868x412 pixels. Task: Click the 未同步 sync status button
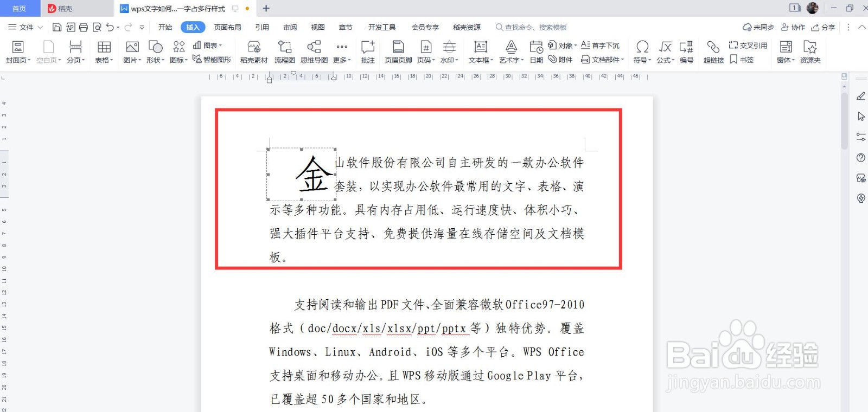758,27
